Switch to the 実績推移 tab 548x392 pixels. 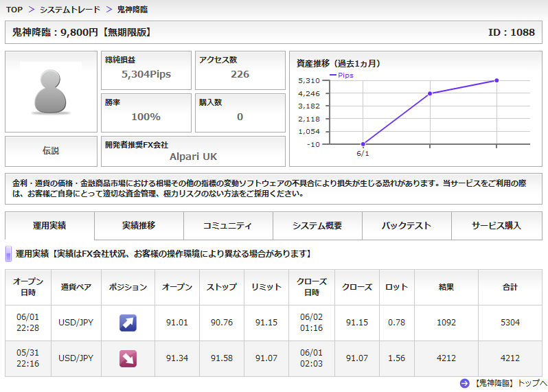click(139, 226)
